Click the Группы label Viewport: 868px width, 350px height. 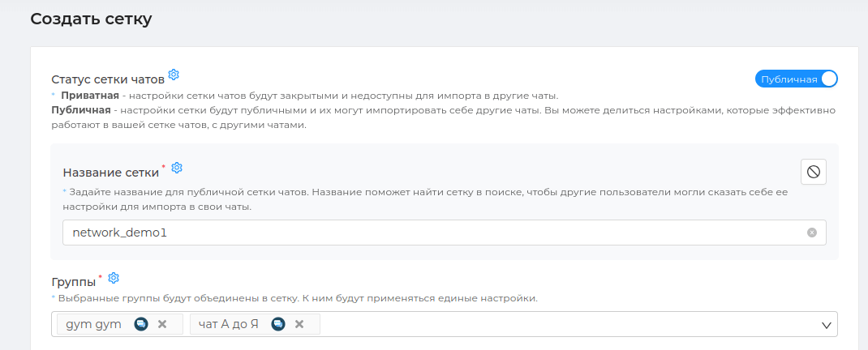pyautogui.click(x=73, y=282)
